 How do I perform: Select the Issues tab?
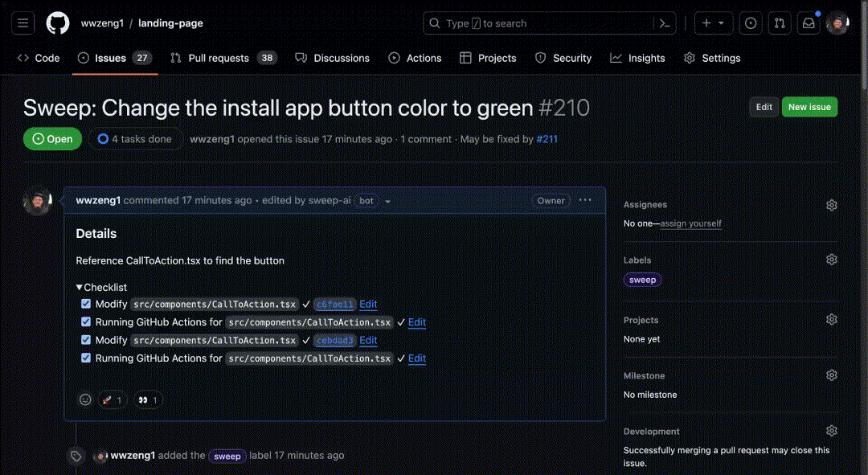pyautogui.click(x=115, y=58)
